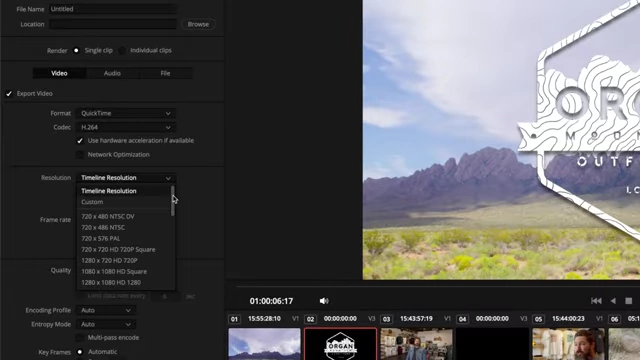Jump to first frame playback button
The image size is (640, 360).
coord(596,301)
